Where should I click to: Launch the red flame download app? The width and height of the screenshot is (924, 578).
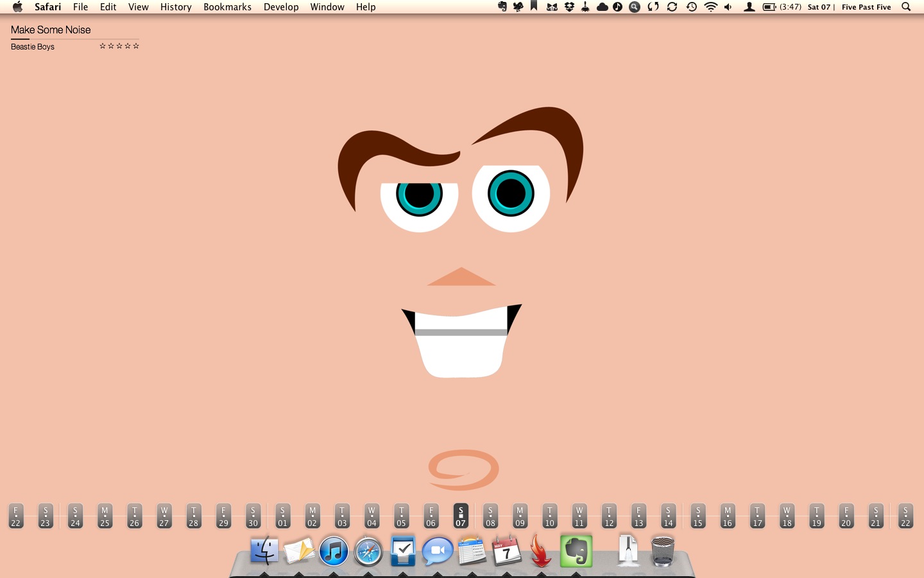coord(541,551)
